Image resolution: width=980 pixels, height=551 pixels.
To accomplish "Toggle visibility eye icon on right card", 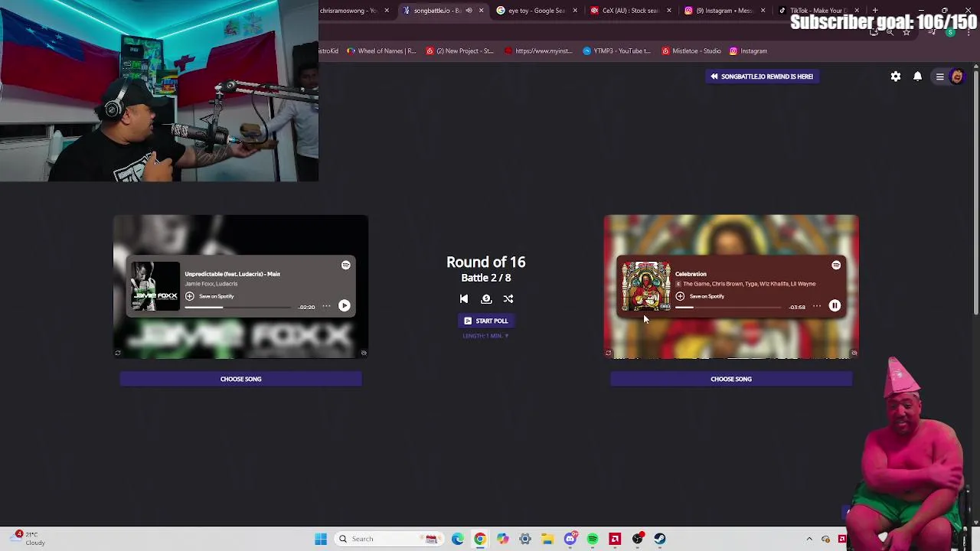I will 854,353.
